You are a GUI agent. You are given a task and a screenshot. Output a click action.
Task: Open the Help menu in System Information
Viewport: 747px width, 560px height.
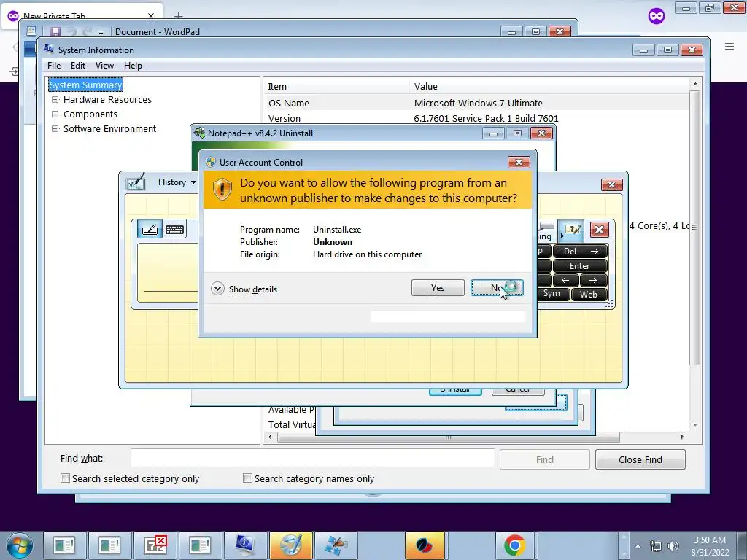(x=133, y=65)
